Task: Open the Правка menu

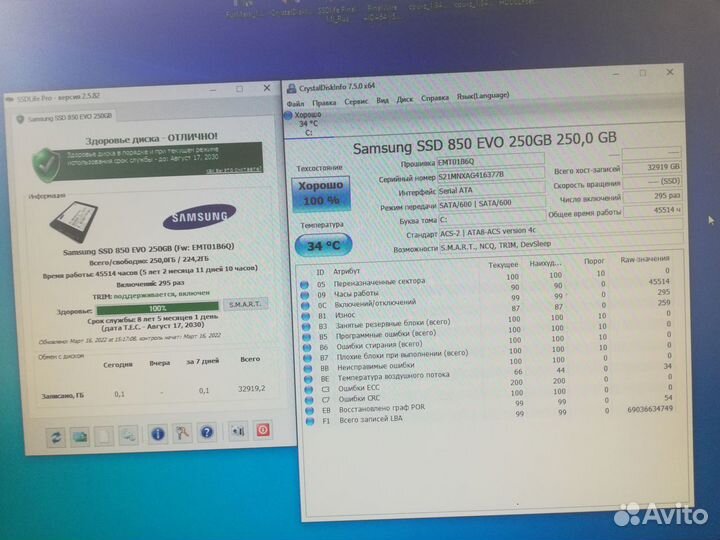Action: (324, 102)
